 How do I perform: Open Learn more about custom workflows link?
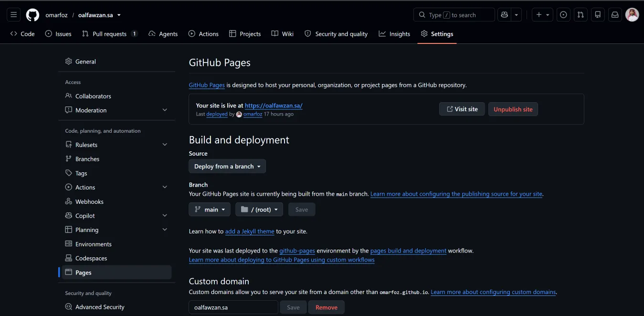pos(282,260)
